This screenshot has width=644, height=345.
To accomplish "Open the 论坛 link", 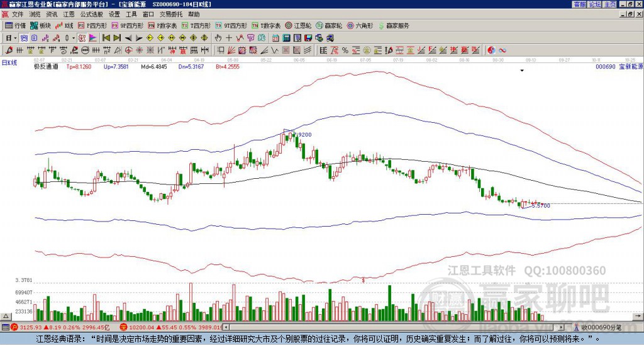I will tap(594, 4).
